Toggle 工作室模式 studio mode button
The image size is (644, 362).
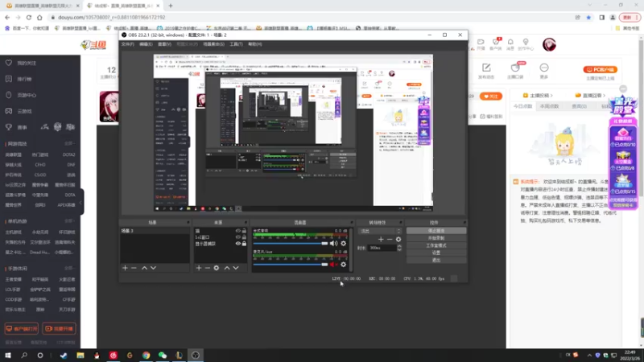pos(436,245)
